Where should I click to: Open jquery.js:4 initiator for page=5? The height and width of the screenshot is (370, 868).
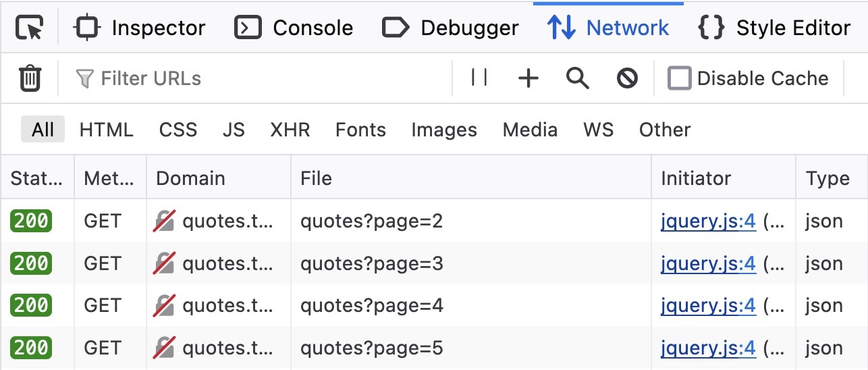pos(708,348)
